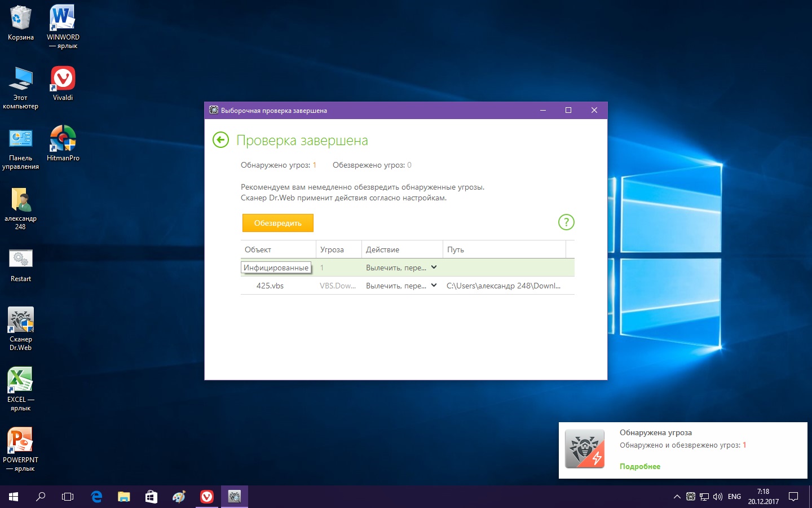Select the Vivaldi desktop shortcut

pyautogui.click(x=63, y=84)
